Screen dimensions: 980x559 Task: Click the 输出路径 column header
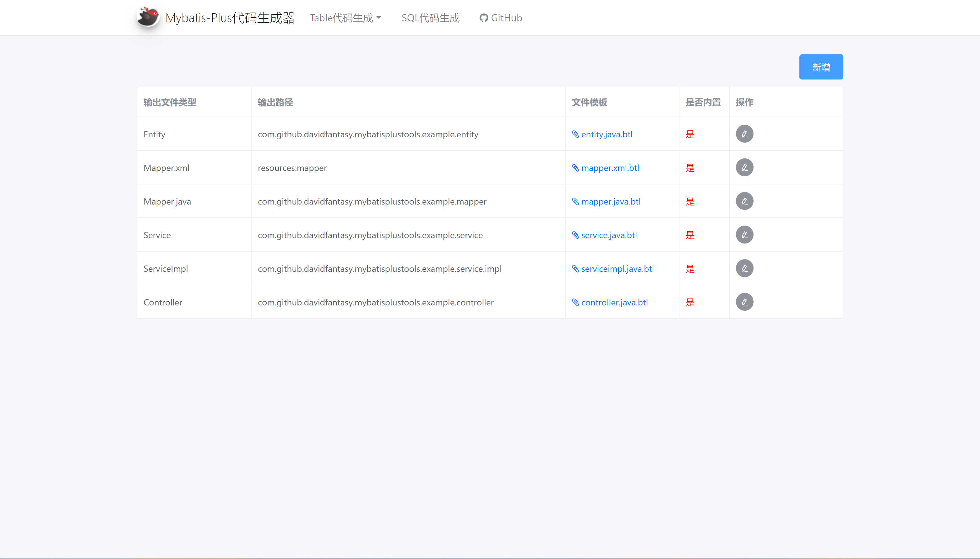coord(275,102)
